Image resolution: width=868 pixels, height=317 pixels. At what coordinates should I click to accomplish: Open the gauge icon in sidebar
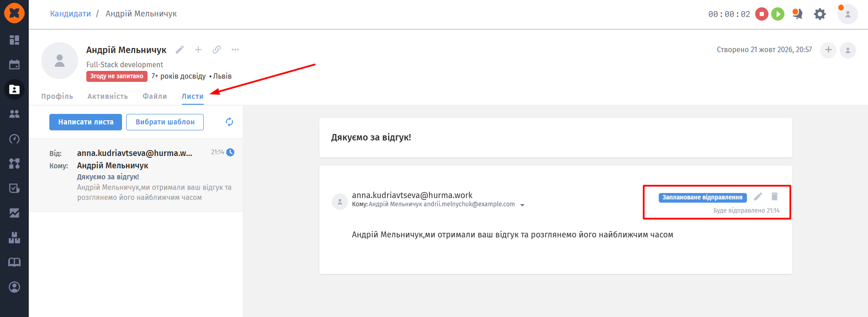tap(14, 139)
